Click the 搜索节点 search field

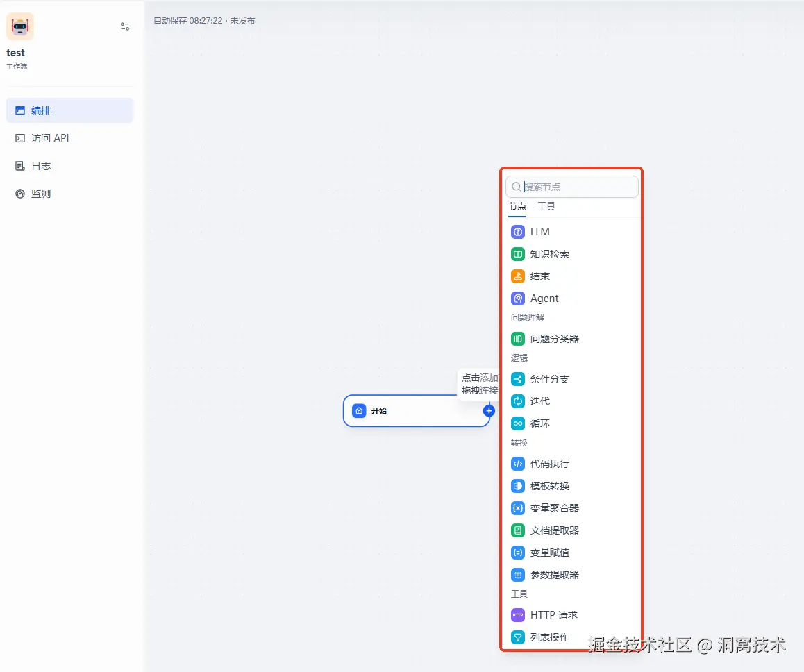tap(571, 187)
